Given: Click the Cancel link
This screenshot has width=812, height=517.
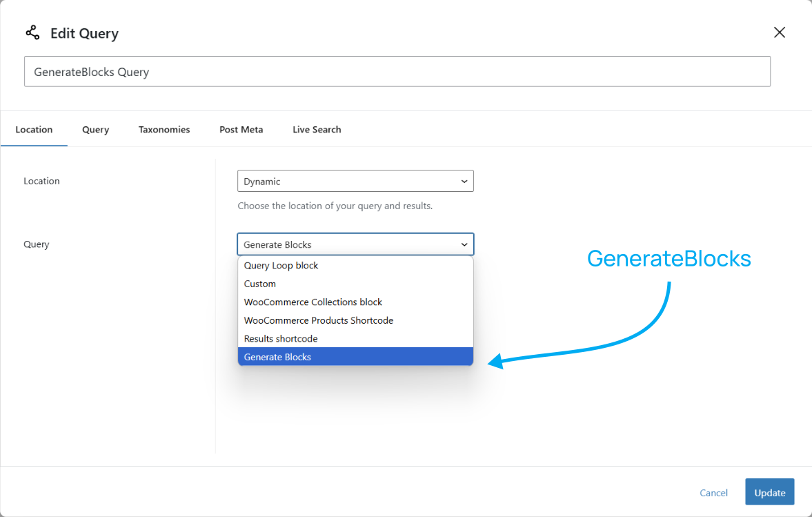Looking at the screenshot, I should [713, 493].
